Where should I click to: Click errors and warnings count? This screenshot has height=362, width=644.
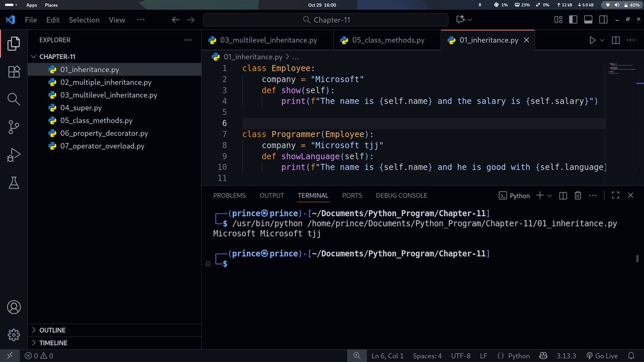pos(39,356)
